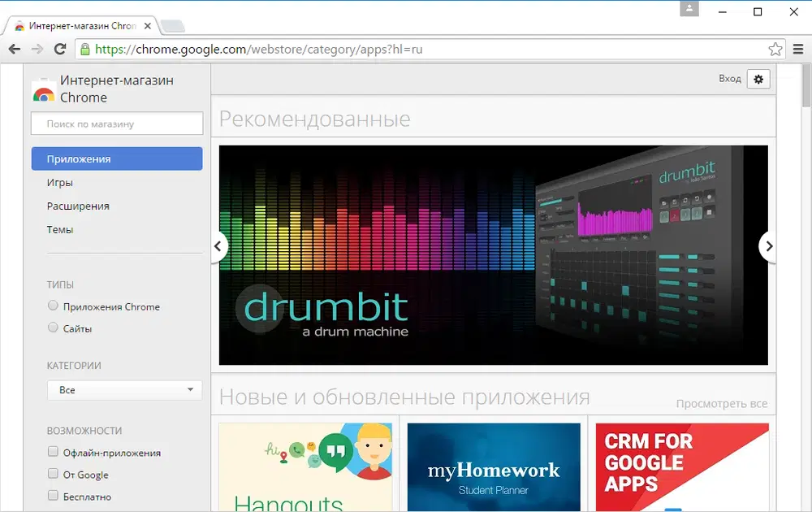Tick the От Google checkbox
This screenshot has height=512, width=812.
(x=53, y=474)
